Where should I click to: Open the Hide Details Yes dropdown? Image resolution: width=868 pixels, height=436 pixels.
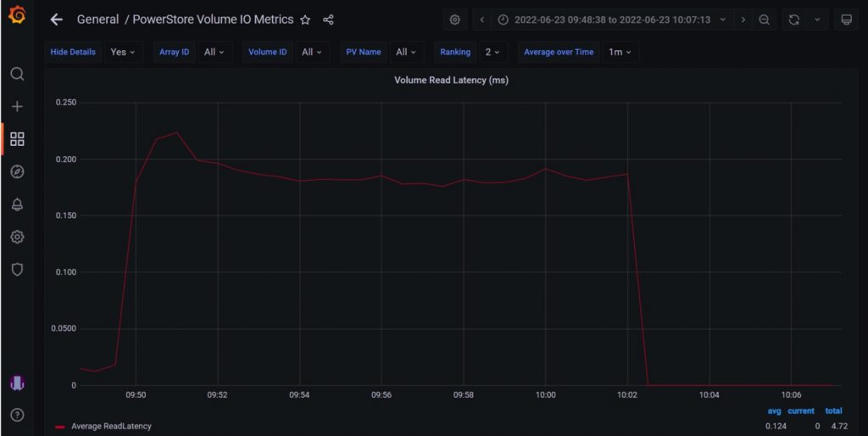pyautogui.click(x=123, y=52)
